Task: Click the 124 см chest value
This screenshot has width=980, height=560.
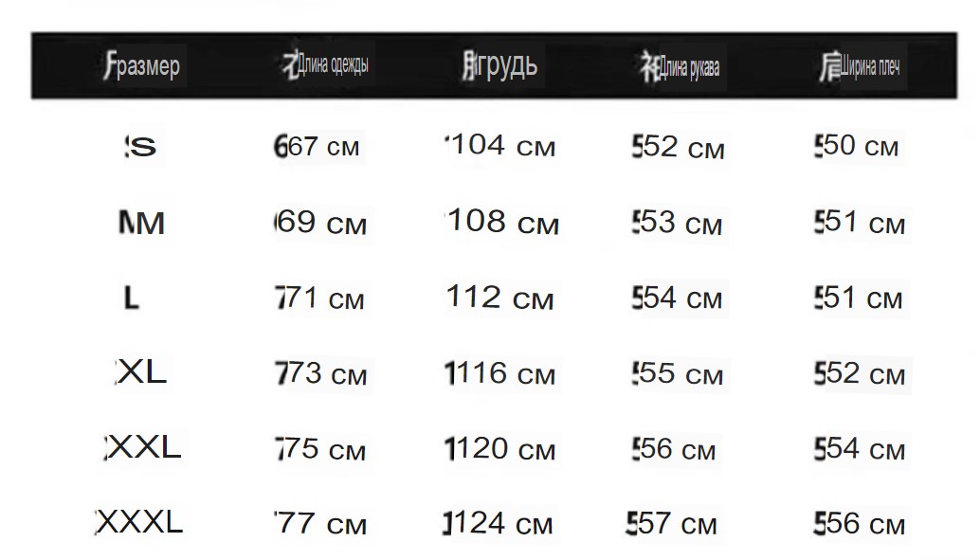Action: coord(498,524)
